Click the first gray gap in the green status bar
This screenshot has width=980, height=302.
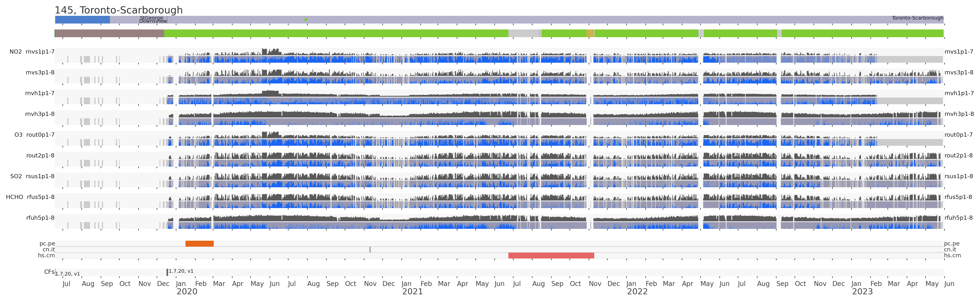(x=523, y=33)
